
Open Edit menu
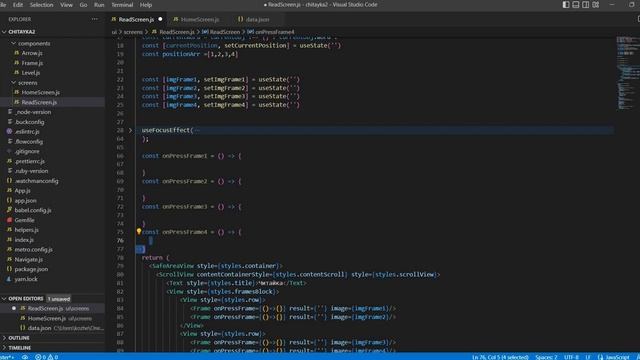(18, 5)
